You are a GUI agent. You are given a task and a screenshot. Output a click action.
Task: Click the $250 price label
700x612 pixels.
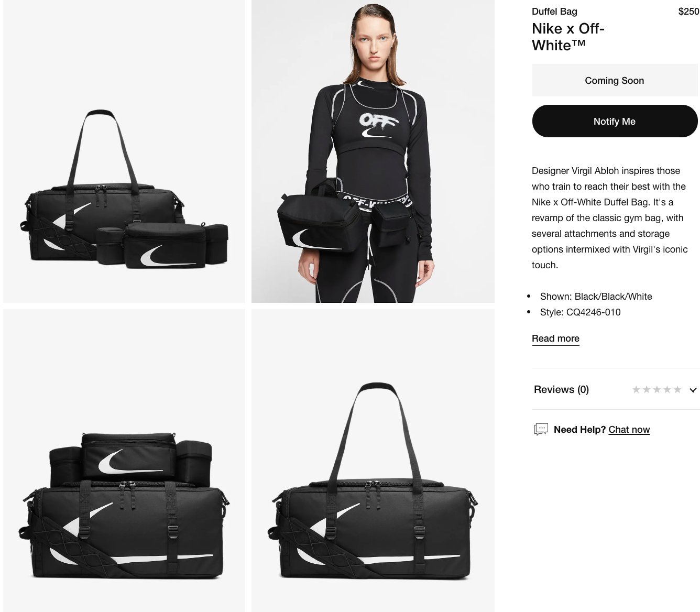688,12
